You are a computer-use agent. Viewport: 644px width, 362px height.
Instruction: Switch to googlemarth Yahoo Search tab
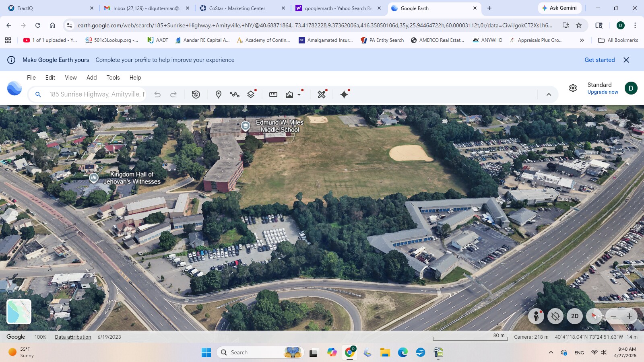(337, 8)
